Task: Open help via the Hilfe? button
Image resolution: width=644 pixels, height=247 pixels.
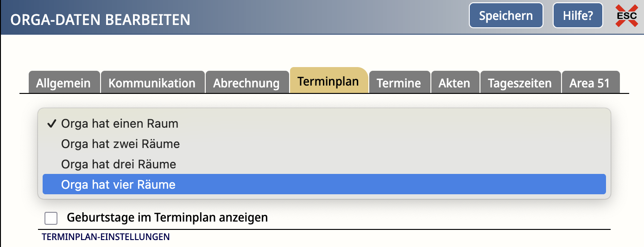Action: point(578,16)
